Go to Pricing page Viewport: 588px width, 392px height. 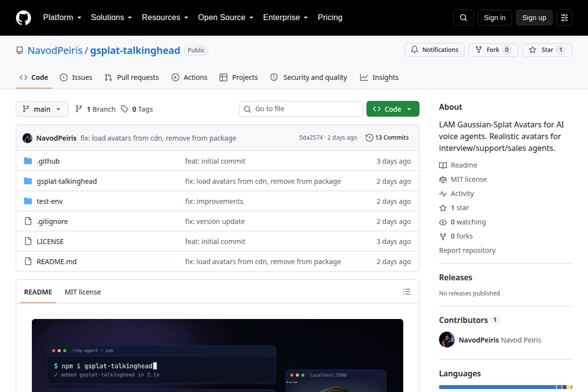coord(330,18)
